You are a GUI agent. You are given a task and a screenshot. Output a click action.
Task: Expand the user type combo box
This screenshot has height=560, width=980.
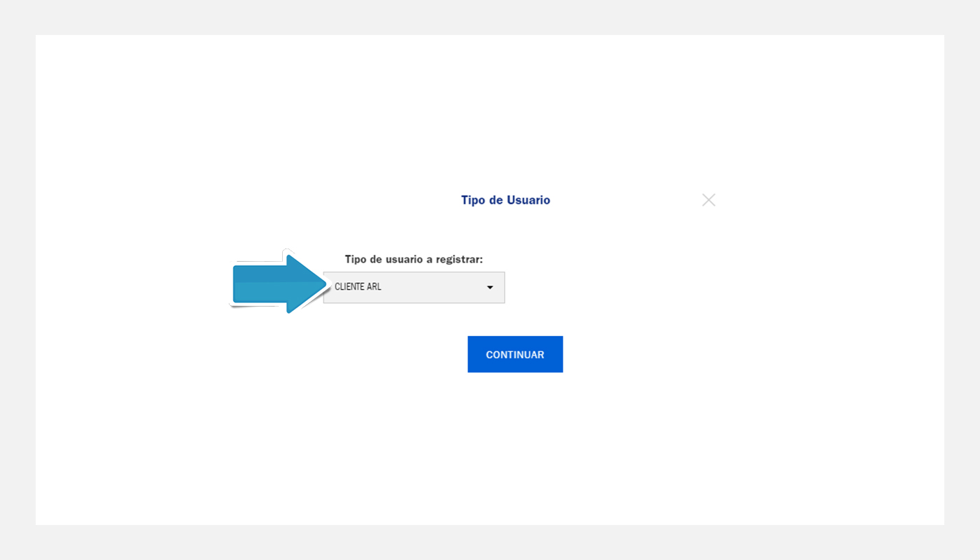414,287
